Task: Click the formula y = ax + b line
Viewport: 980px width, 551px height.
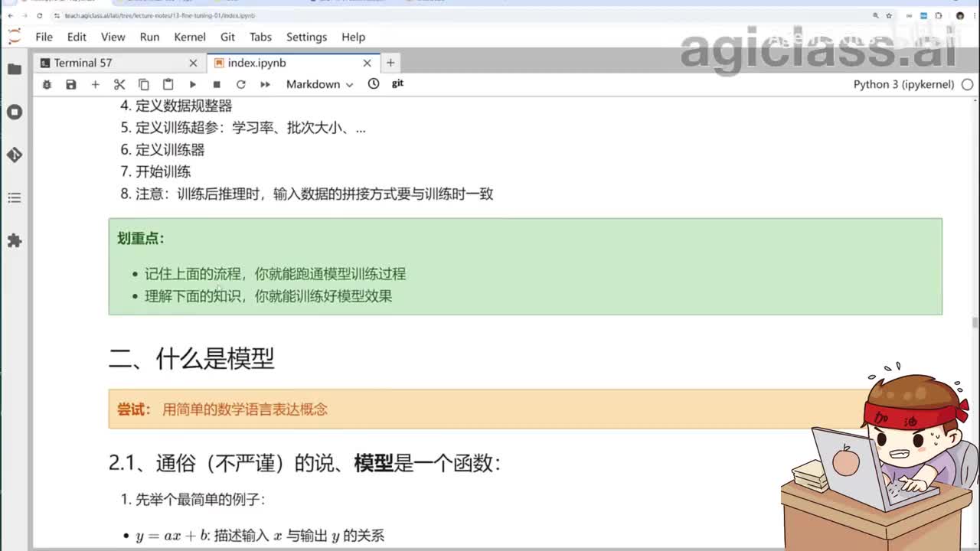Action: click(x=260, y=536)
